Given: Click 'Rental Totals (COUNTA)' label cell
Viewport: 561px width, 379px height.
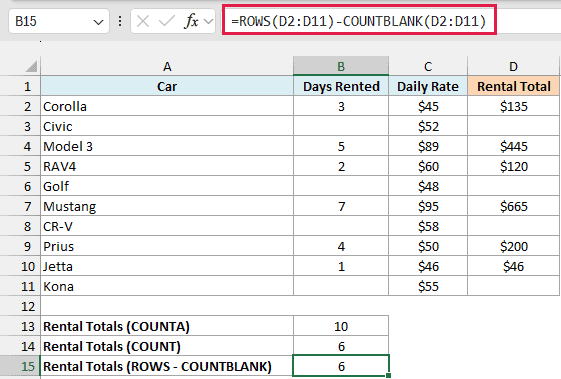Looking at the screenshot, I should (x=167, y=326).
